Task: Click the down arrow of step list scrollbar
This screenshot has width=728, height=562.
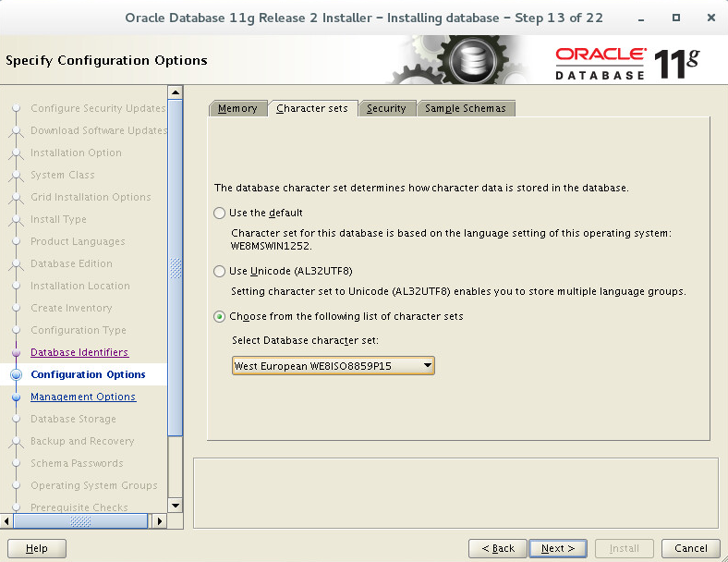Action: [x=175, y=506]
